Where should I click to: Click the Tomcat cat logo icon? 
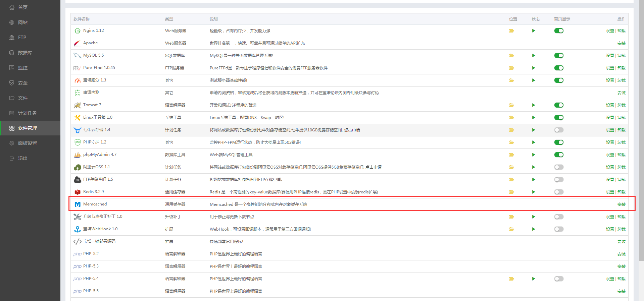(78, 105)
